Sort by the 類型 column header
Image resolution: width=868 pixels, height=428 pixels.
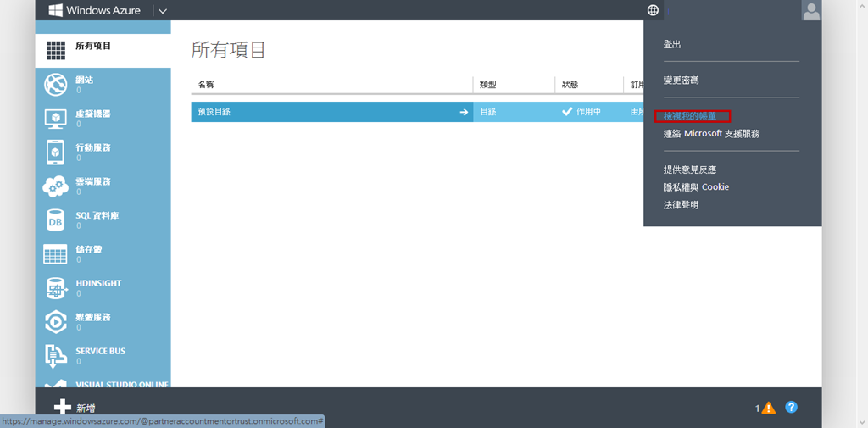pyautogui.click(x=487, y=85)
